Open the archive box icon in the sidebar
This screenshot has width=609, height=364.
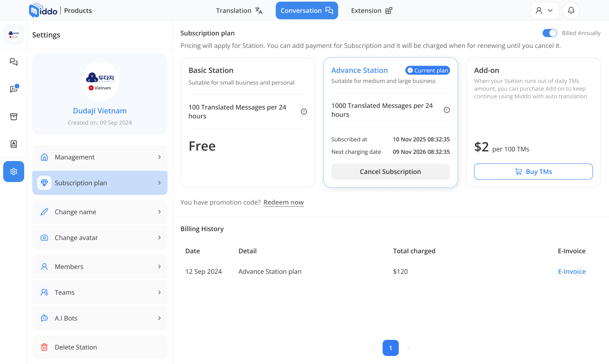[13, 116]
